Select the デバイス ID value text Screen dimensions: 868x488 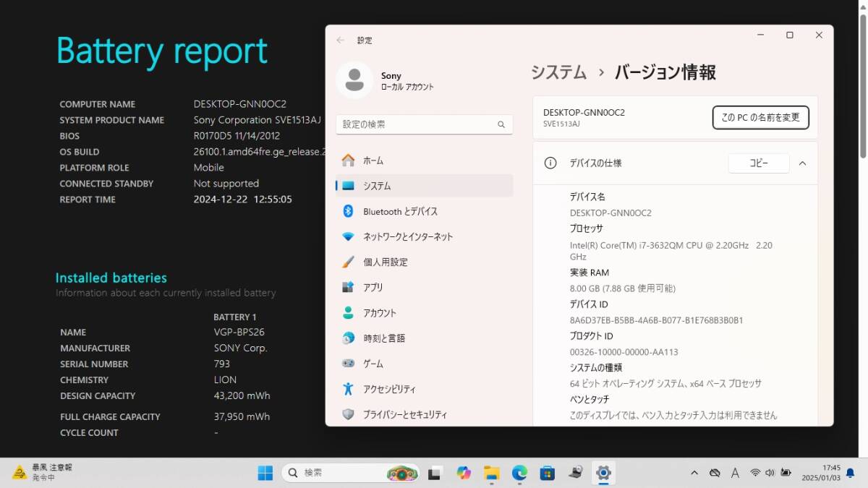[656, 320]
